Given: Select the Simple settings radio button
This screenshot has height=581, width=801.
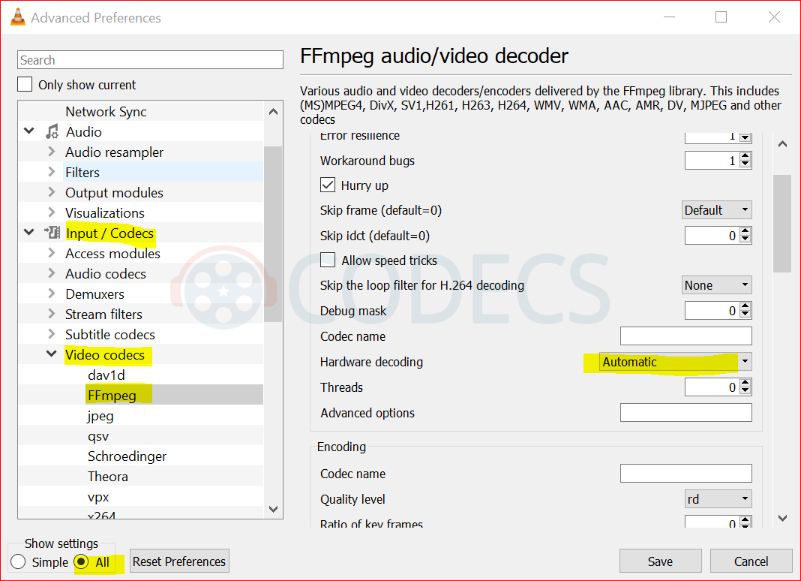Looking at the screenshot, I should (17, 562).
